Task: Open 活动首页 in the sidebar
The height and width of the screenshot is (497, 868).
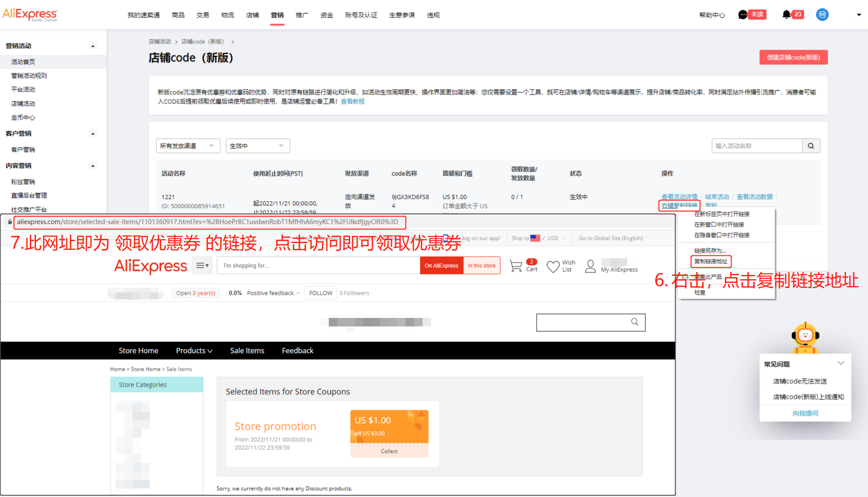Action: pos(23,62)
